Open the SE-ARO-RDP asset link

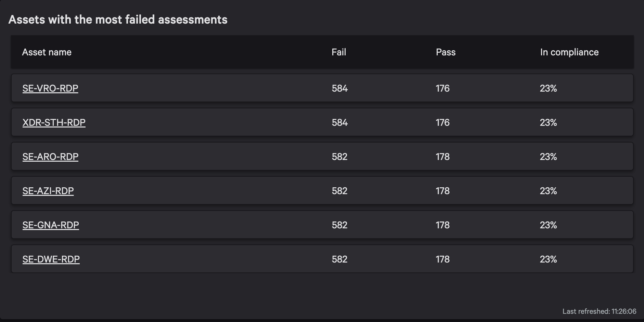pos(50,157)
